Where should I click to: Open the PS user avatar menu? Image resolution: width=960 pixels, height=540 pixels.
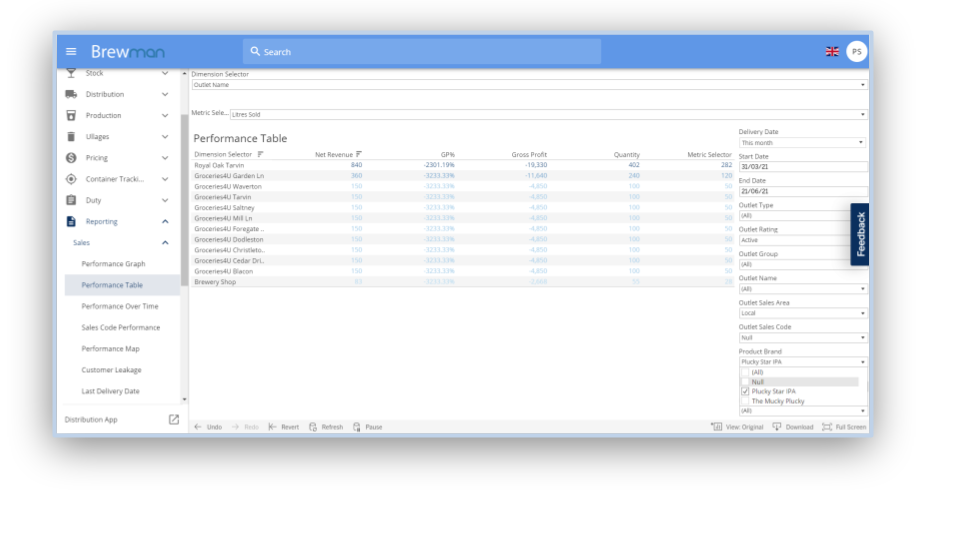click(x=857, y=51)
